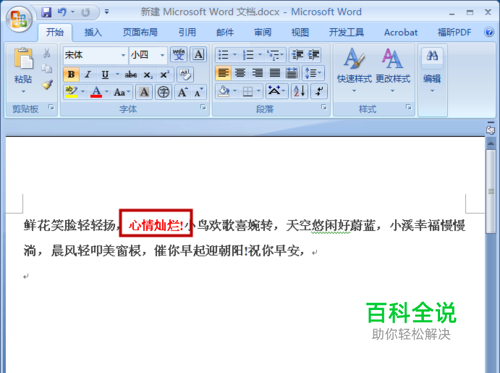Toggle character shading A

click(144, 92)
